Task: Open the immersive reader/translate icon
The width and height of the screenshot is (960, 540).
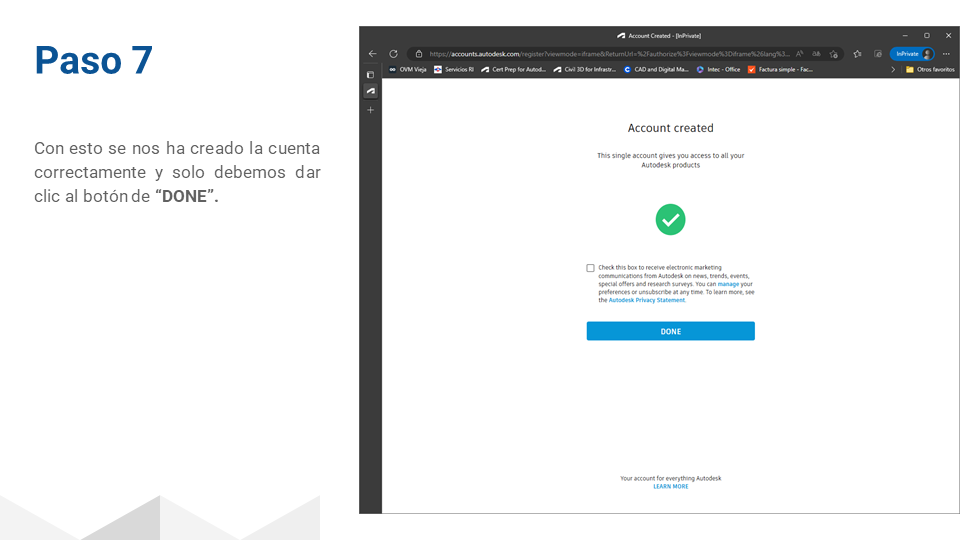Action: (816, 54)
